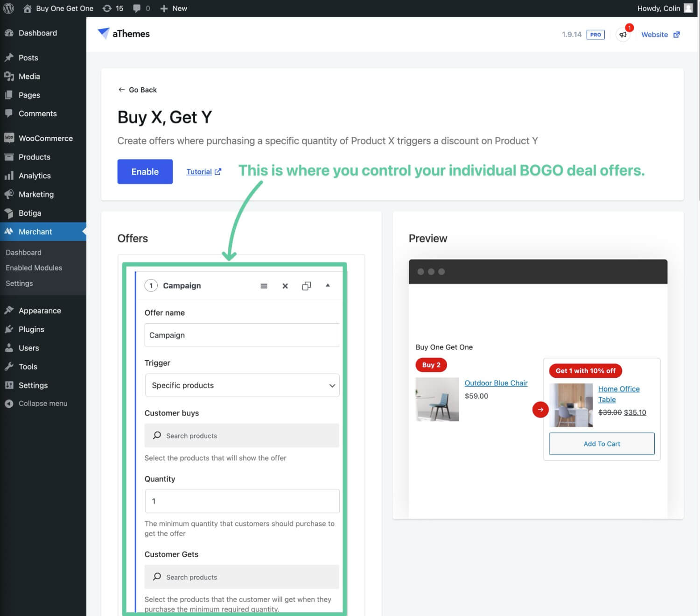Open comments bubble in admin bar
700x616 pixels.
pos(141,8)
